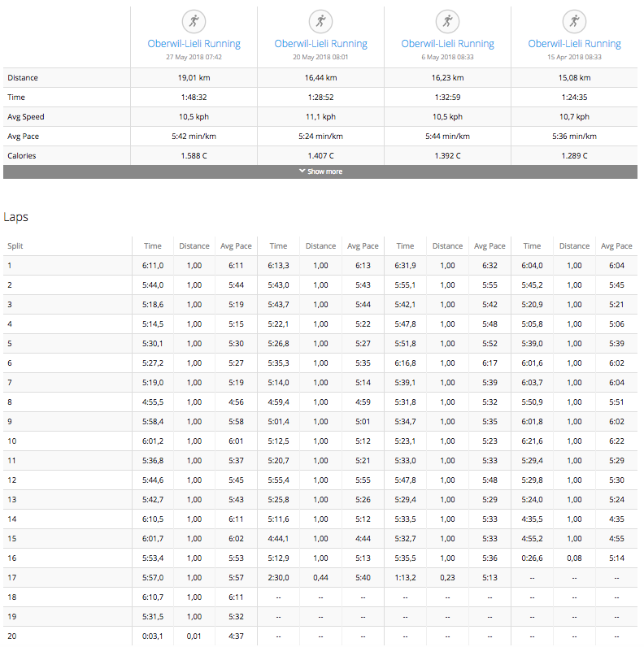Click Calories value 1.392 C

pyautogui.click(x=447, y=155)
